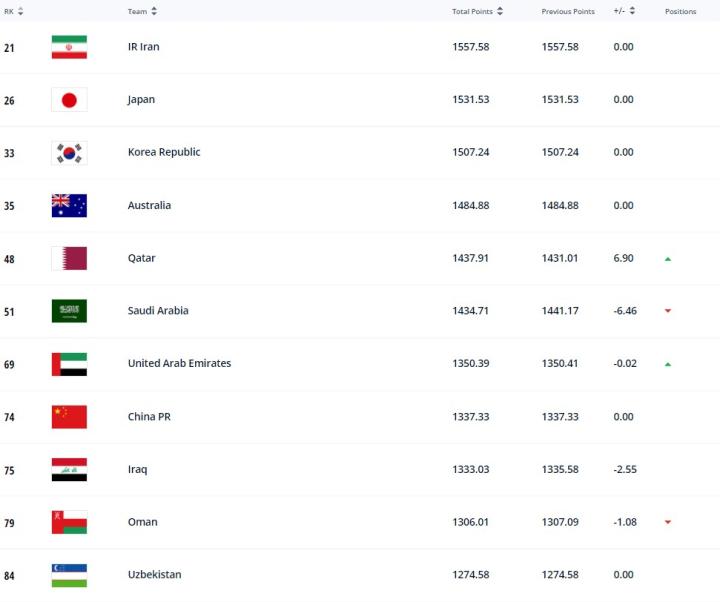This screenshot has width=720, height=602.
Task: Sort table by Team column
Action: coord(142,11)
